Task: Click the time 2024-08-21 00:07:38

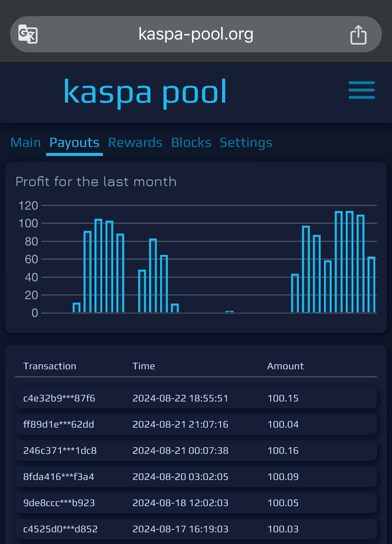Action: [x=180, y=450]
